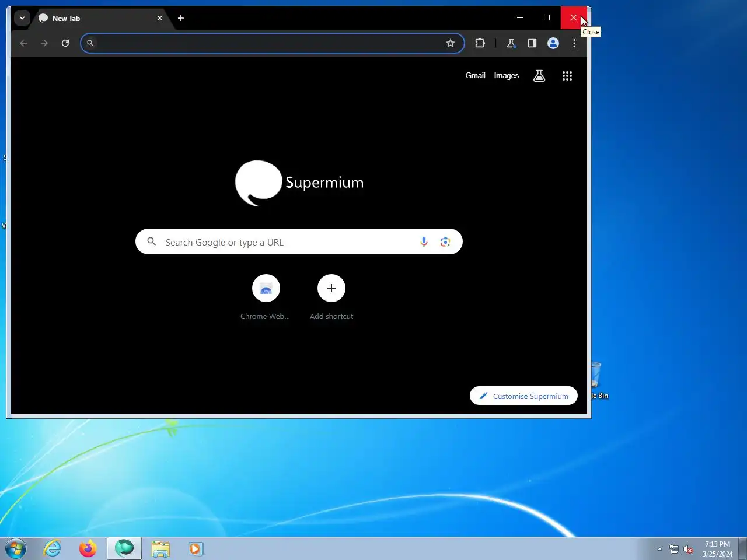
Task: Go back to previous page
Action: [x=23, y=43]
